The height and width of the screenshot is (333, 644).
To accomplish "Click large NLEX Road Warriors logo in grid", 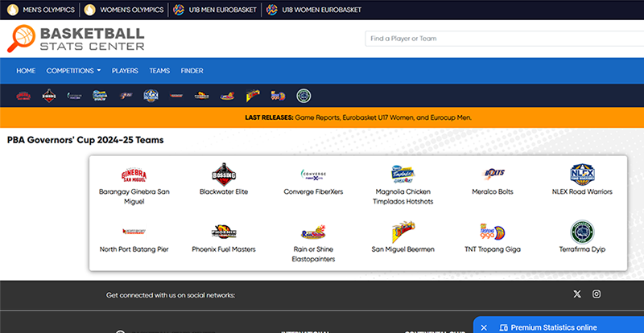I will pyautogui.click(x=582, y=175).
